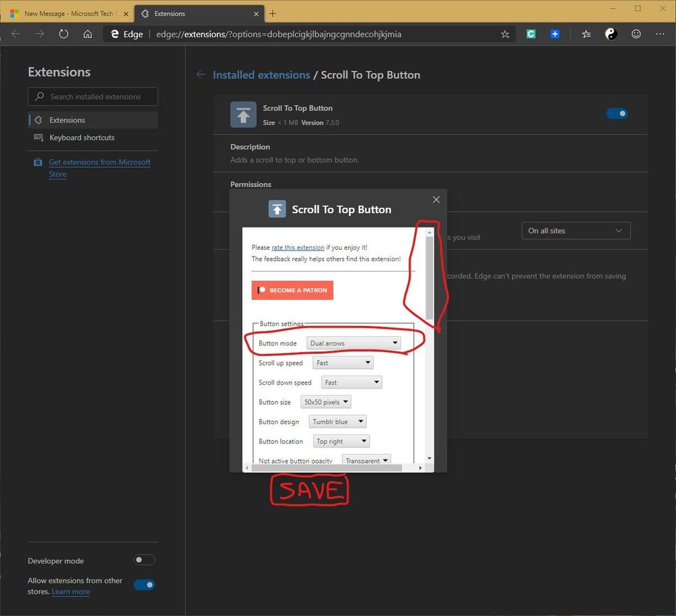The width and height of the screenshot is (676, 616).
Task: Close the Scroll To Top options dialog
Action: pos(436,199)
